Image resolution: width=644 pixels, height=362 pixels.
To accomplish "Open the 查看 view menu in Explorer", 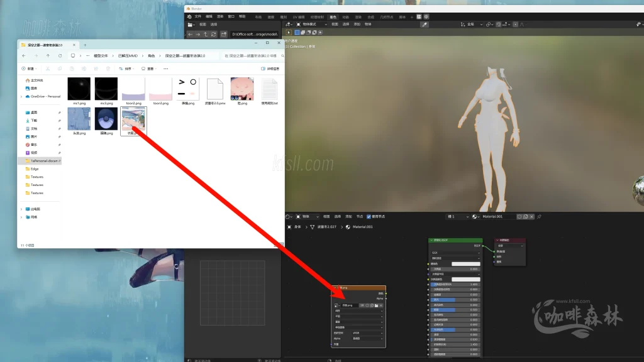I will click(148, 69).
